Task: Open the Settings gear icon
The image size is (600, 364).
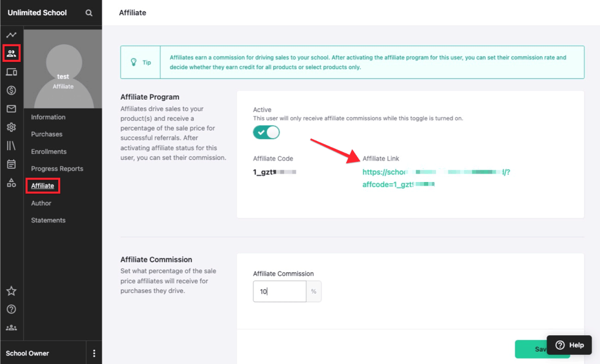Action: [x=11, y=127]
